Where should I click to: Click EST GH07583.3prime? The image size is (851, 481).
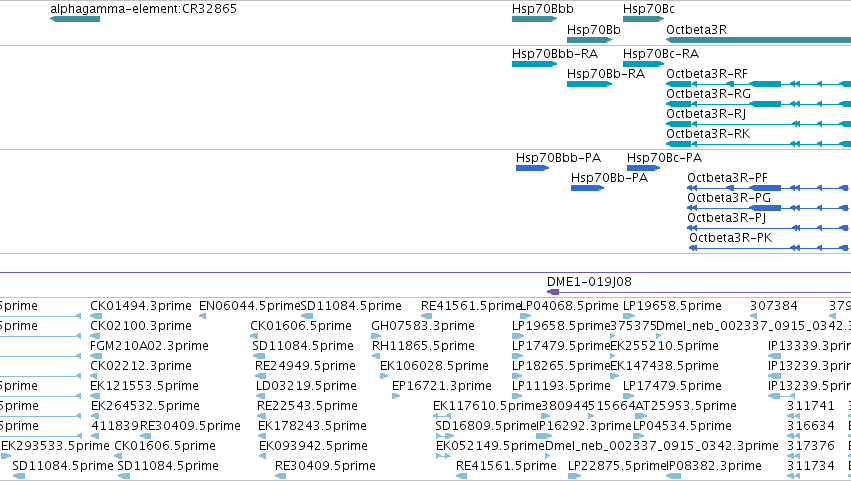376,337
